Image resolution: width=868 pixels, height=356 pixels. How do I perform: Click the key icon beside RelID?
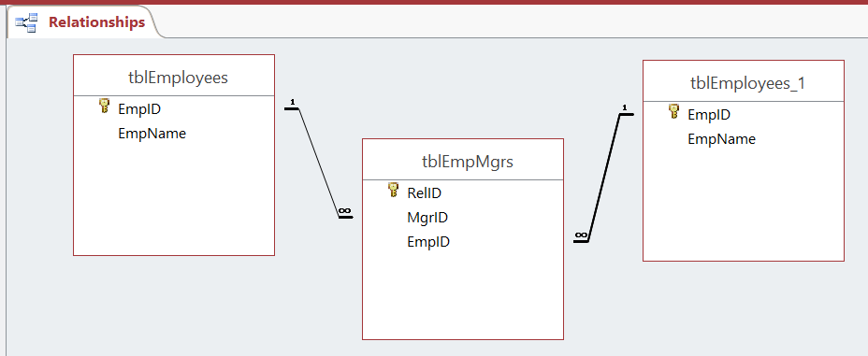point(393,191)
